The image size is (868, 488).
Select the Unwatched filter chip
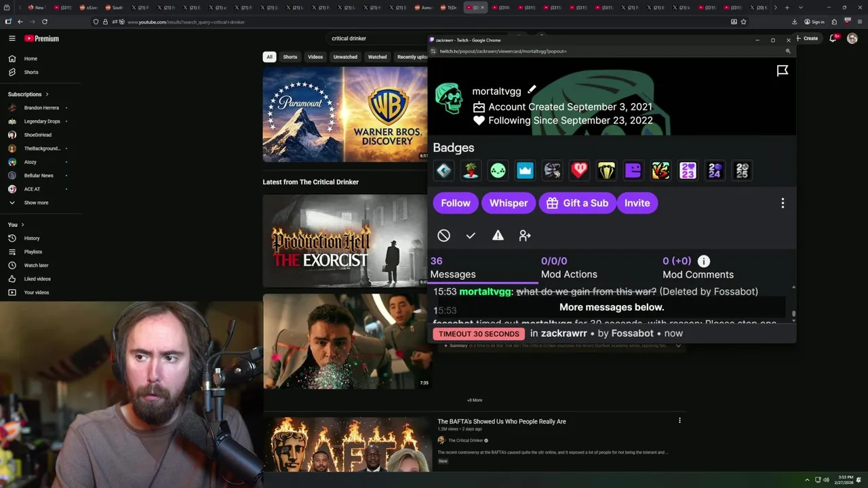[x=345, y=57]
